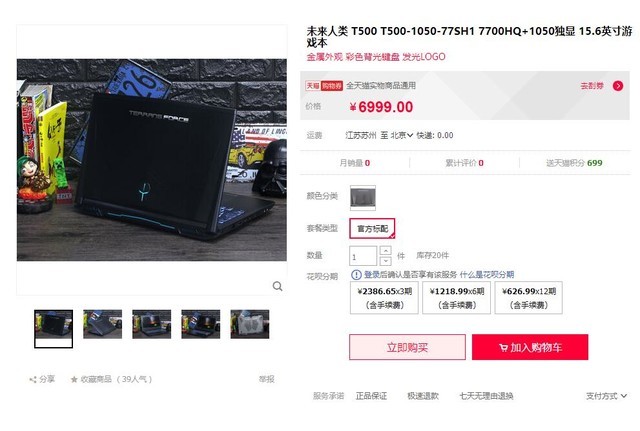Decrease quantity with the down arrow

point(385,260)
